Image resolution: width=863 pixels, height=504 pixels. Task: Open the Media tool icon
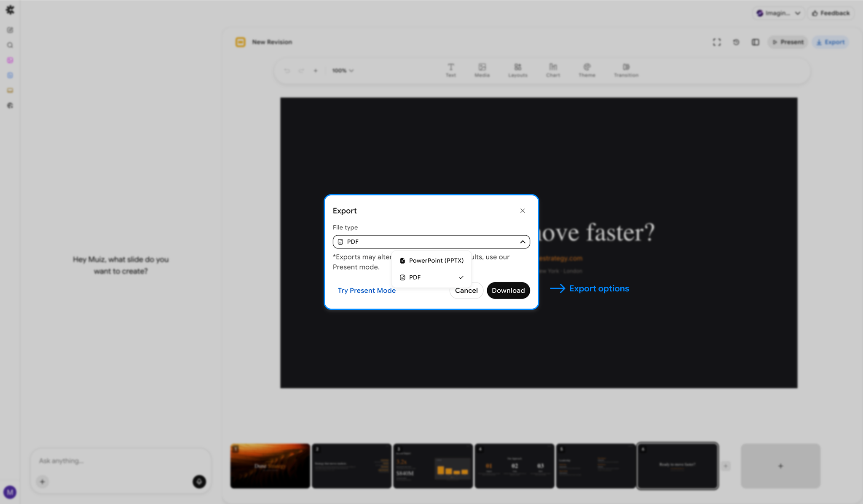(x=482, y=69)
